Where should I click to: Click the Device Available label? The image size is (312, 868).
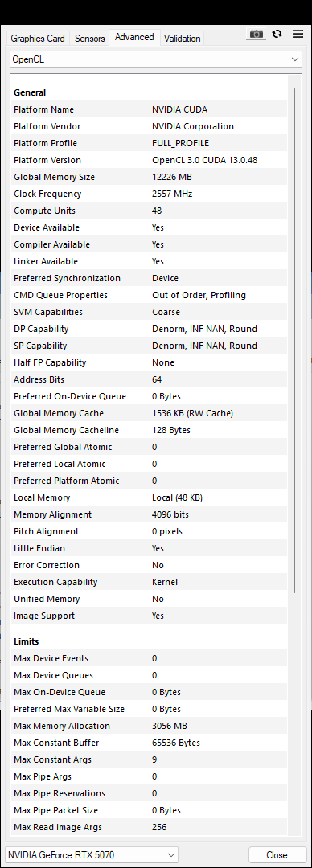coord(47,227)
